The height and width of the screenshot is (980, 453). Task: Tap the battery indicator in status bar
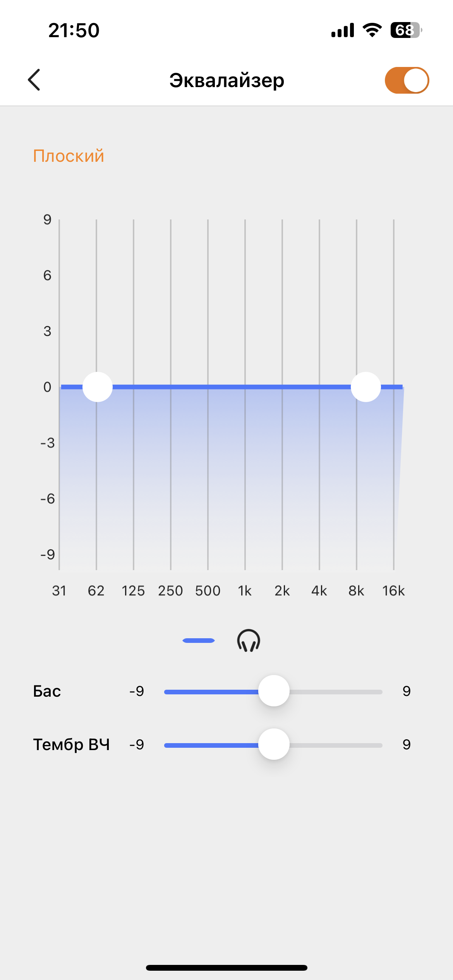[x=405, y=30]
